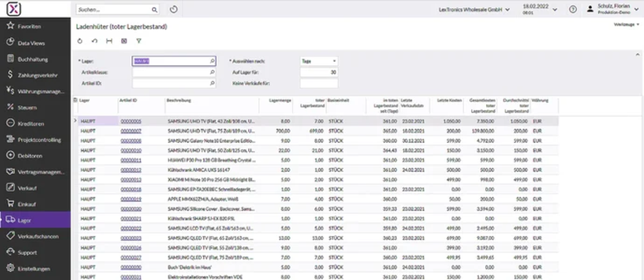Open the recent history clock icon

[174, 9]
